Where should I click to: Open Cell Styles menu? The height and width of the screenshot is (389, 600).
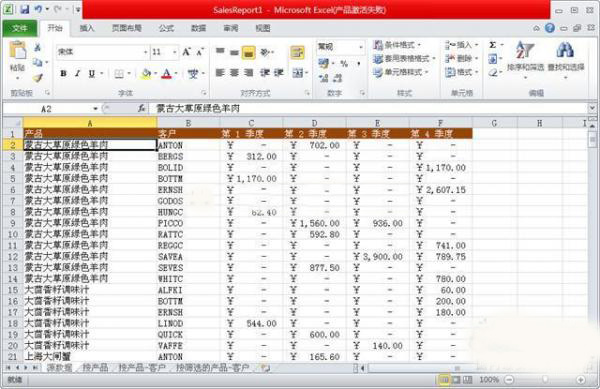400,72
